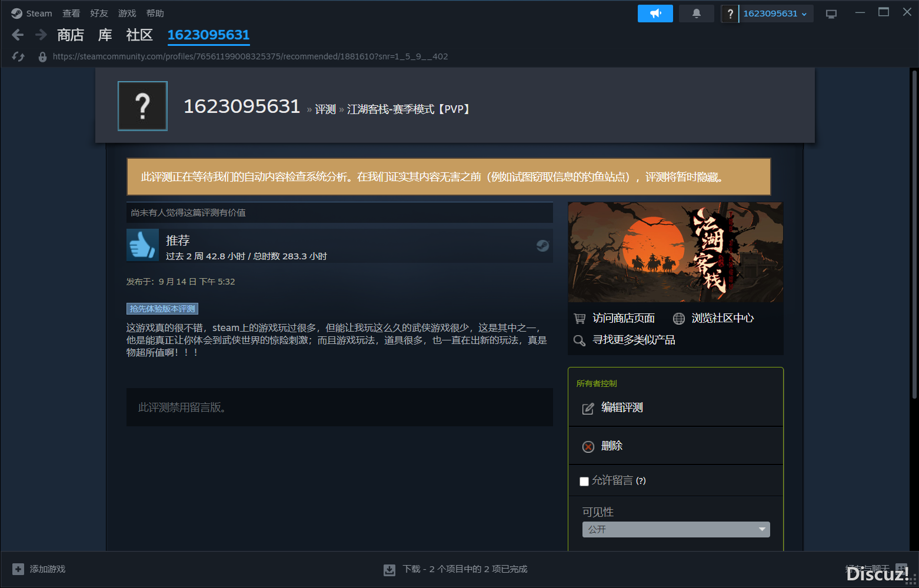Click the vertical page scrollbar
919x588 pixels.
(914, 235)
